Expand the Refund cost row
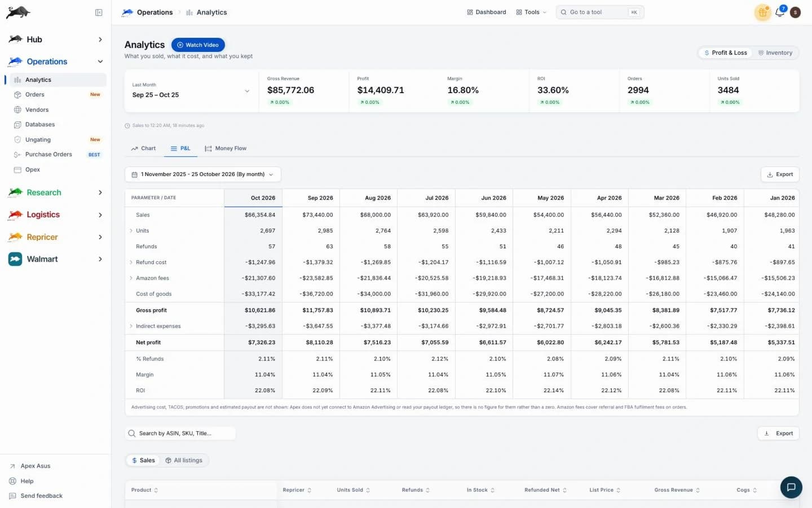 [131, 262]
